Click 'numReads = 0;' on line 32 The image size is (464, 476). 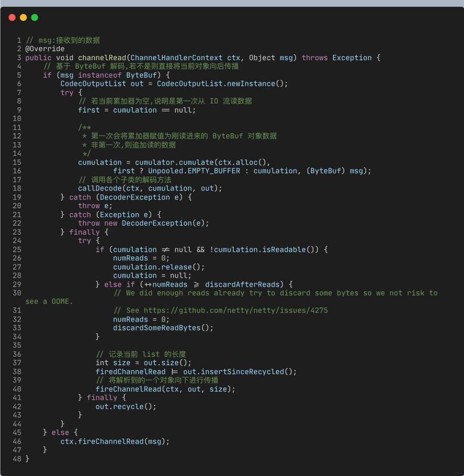[141, 319]
